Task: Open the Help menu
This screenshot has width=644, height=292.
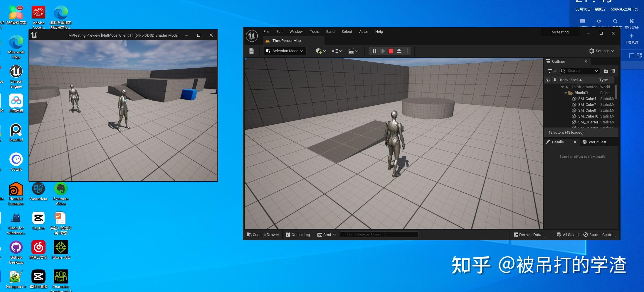Action: pyautogui.click(x=379, y=32)
